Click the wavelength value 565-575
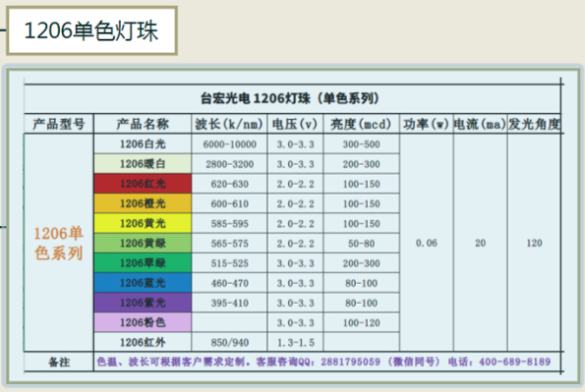The height and width of the screenshot is (392, 585). pyautogui.click(x=229, y=244)
